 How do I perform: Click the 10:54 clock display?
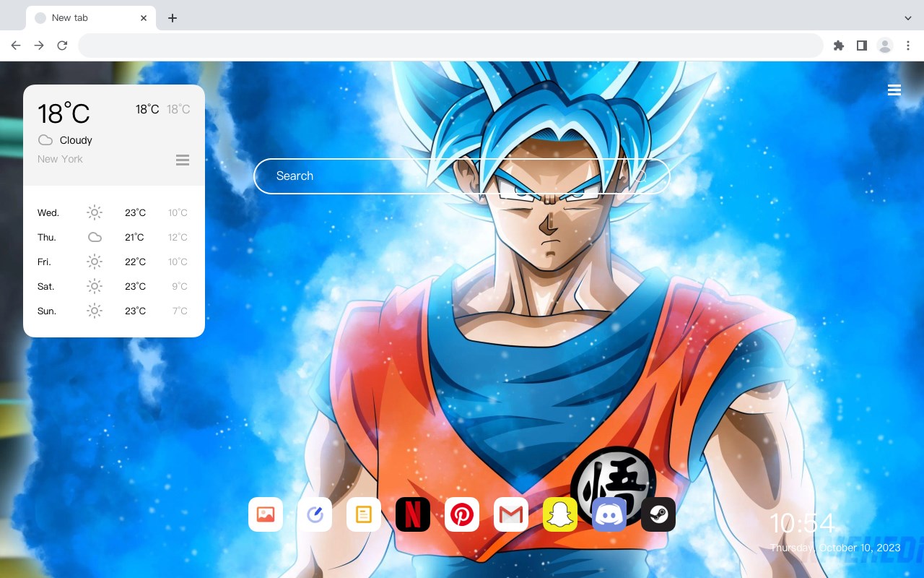coord(802,524)
